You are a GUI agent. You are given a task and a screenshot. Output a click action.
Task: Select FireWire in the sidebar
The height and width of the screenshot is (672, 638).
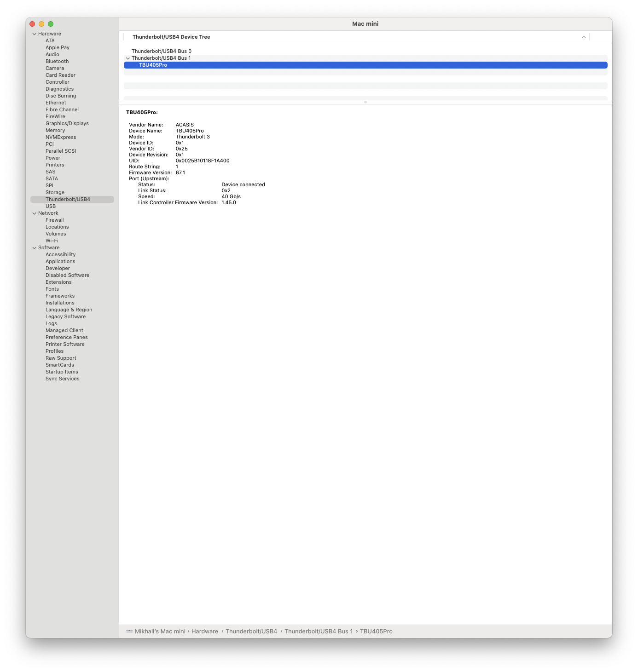[x=55, y=117]
